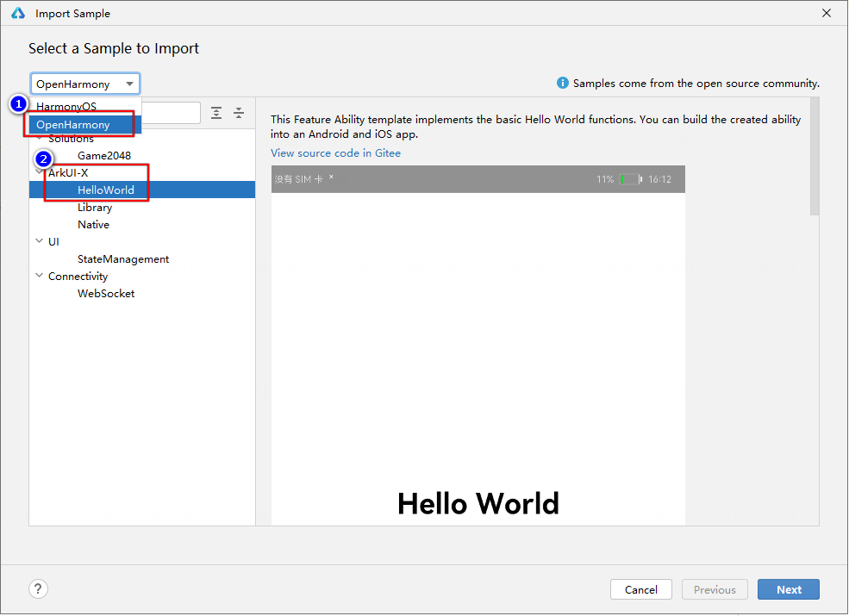849x616 pixels.
Task: Click the DevEco logo in title bar
Action: (x=18, y=13)
